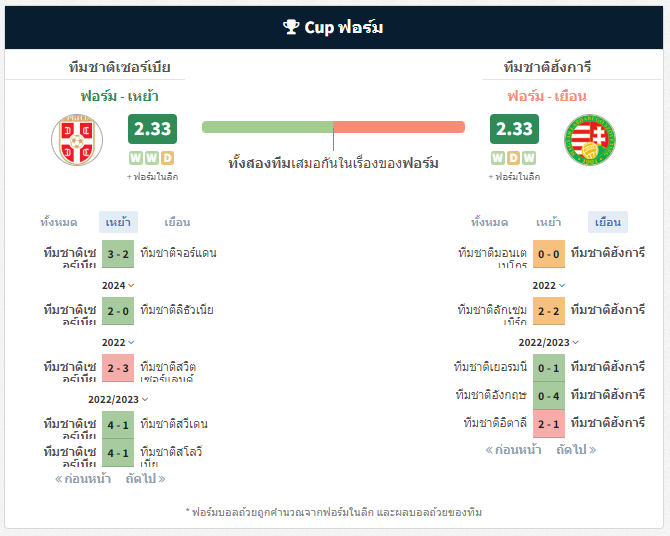Go to ถัดไป next page of Serbia matches
This screenshot has height=536, width=670.
tap(145, 479)
